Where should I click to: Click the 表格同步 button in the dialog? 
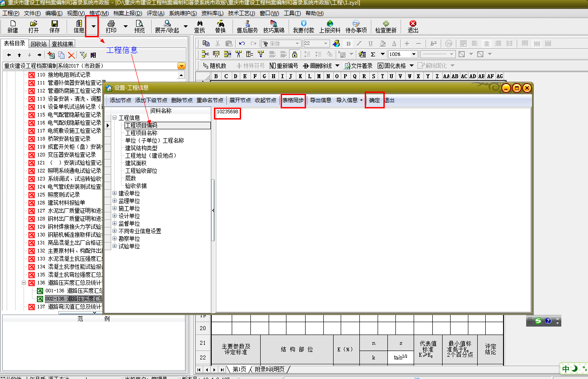[x=293, y=100]
